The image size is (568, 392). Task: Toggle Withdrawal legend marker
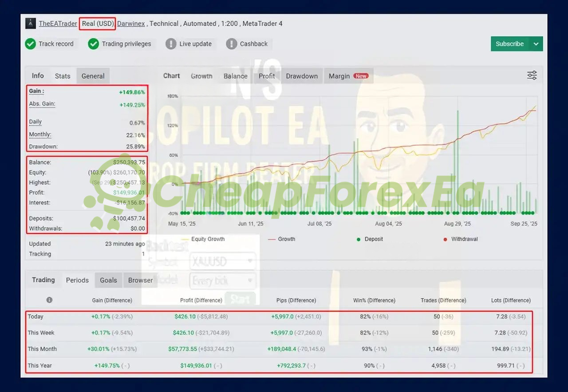point(461,239)
